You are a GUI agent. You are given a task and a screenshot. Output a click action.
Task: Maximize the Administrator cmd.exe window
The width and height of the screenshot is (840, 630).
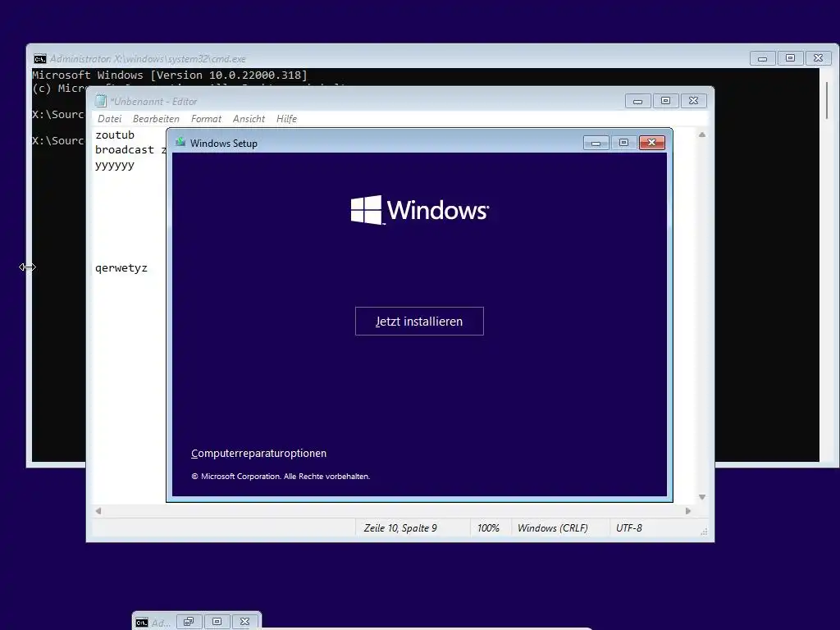coord(790,58)
